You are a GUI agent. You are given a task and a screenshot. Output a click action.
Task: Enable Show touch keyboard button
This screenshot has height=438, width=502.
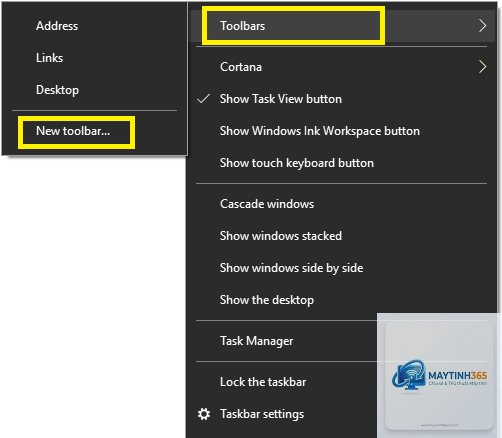[x=343, y=163]
